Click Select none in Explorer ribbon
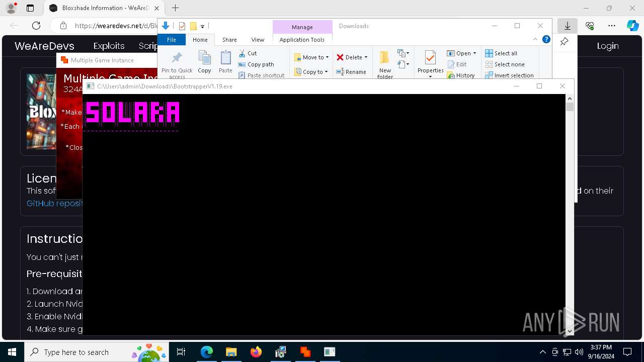 click(505, 64)
